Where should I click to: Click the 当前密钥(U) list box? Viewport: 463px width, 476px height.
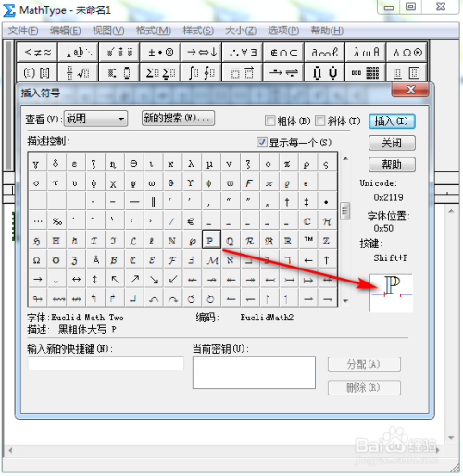[x=254, y=372]
